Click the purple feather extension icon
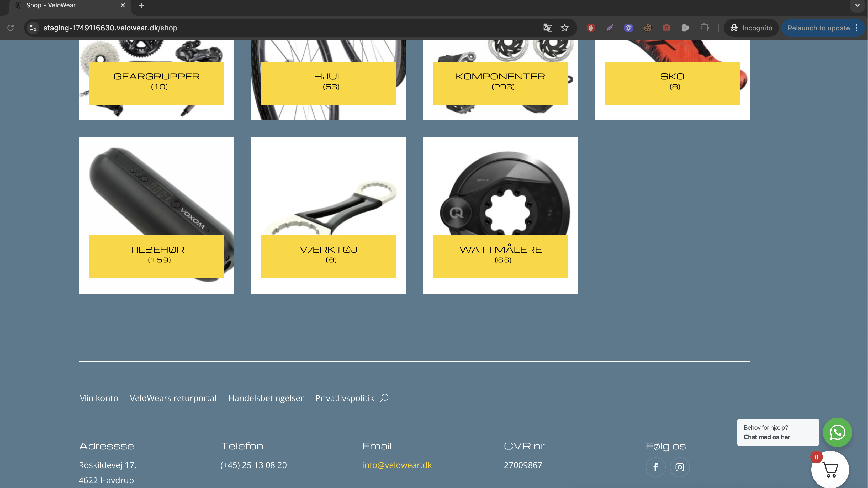Screen dimensions: 868x488 [x=610, y=28]
